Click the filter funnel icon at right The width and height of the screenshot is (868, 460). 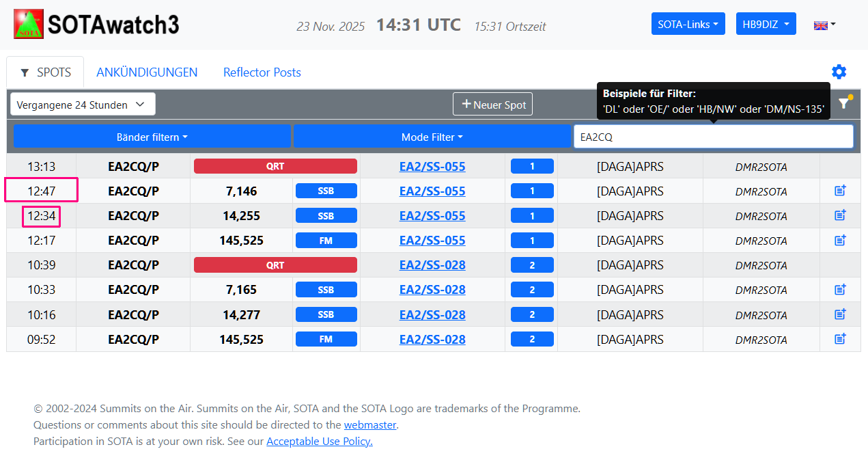point(844,103)
